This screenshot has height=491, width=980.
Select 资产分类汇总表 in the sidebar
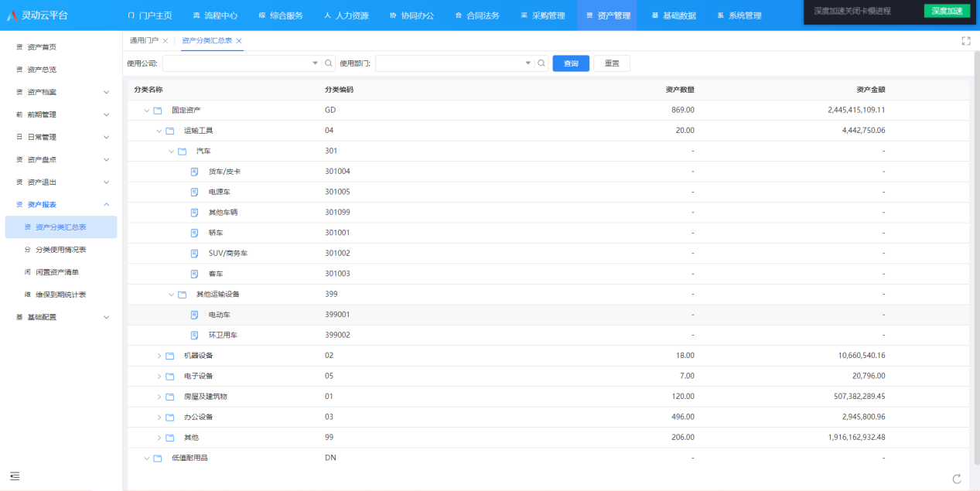coord(60,227)
